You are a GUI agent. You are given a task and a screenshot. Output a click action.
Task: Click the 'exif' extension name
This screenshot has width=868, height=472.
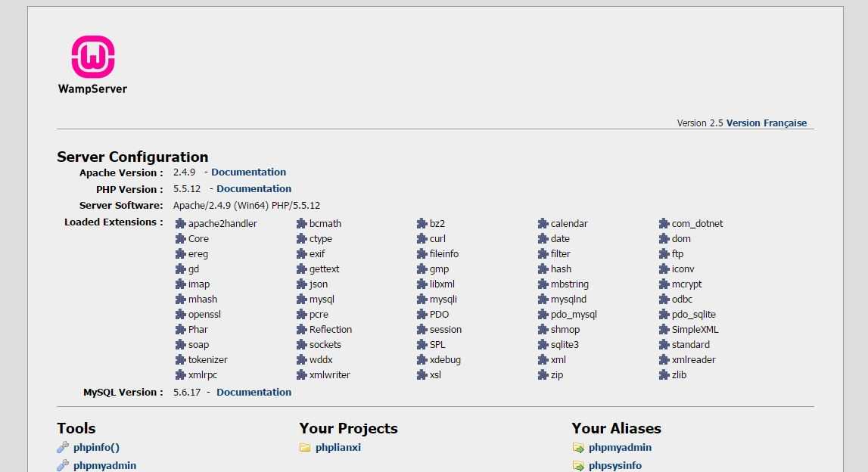pyautogui.click(x=317, y=254)
